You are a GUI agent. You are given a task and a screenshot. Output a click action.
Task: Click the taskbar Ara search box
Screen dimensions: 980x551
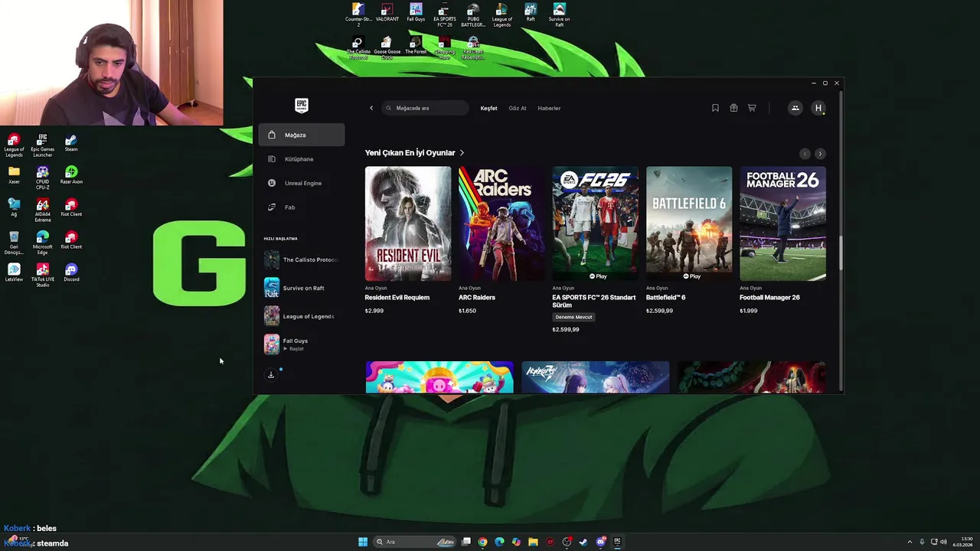[x=415, y=542]
